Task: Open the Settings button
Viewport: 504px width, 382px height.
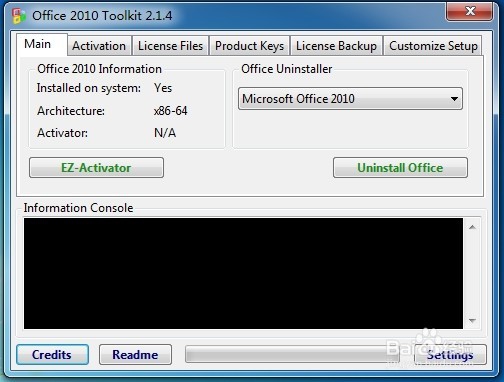Action: pos(450,355)
